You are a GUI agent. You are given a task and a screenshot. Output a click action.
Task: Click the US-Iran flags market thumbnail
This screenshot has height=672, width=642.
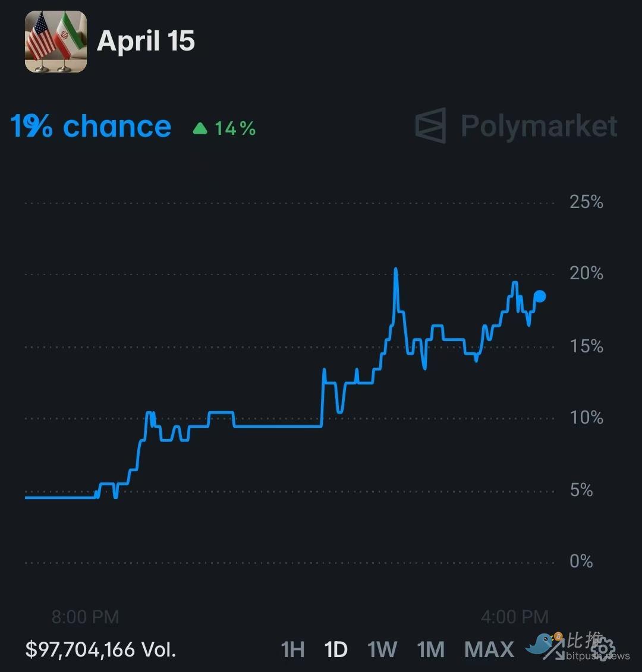point(56,42)
